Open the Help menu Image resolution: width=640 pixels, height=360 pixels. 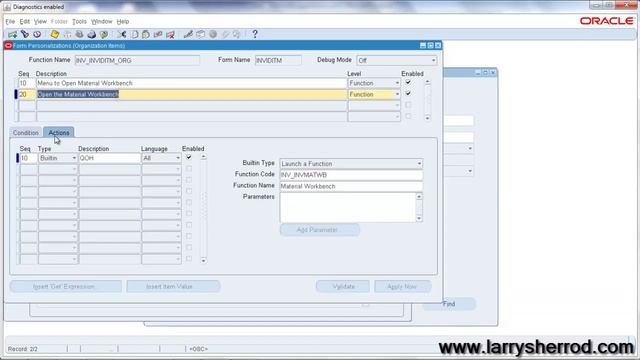tap(122, 22)
